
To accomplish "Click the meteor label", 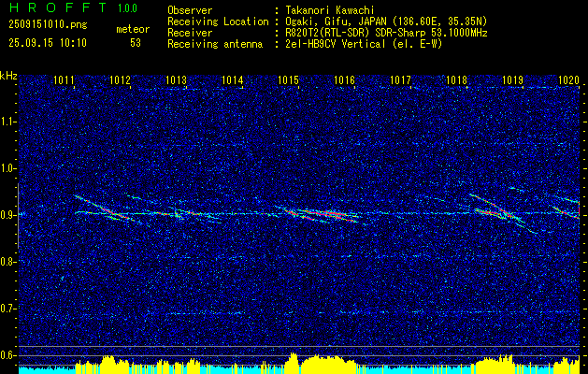I will tap(133, 29).
